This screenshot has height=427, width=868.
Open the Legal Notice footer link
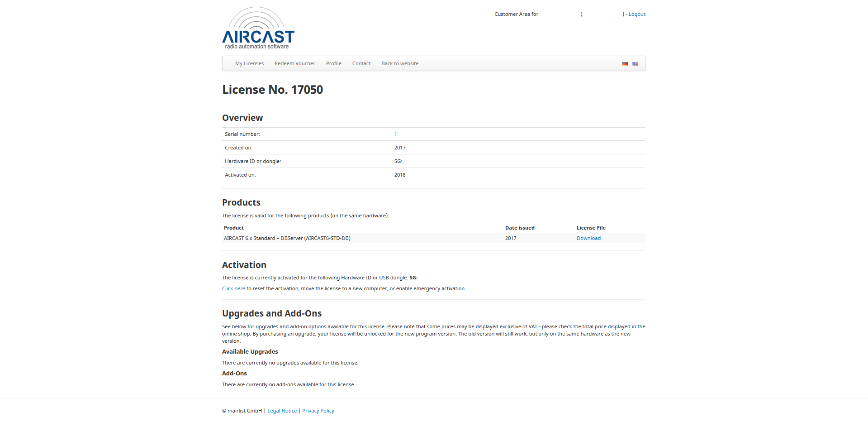[x=282, y=411]
